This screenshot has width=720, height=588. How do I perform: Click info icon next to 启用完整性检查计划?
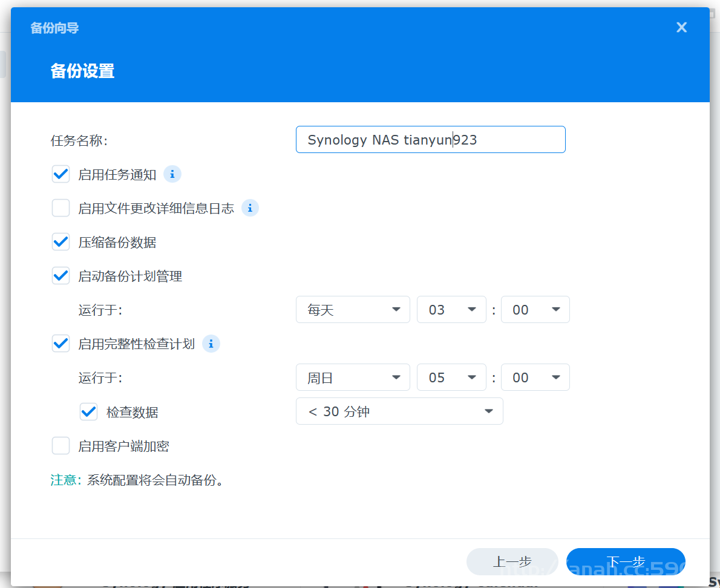pos(211,344)
